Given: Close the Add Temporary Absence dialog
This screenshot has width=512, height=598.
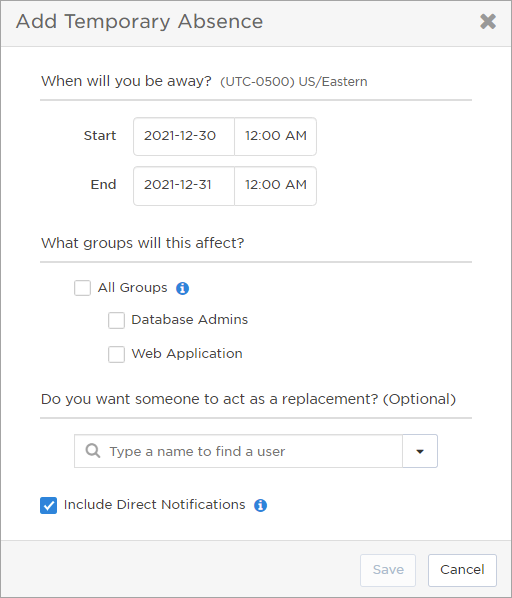Looking at the screenshot, I should 488,21.
